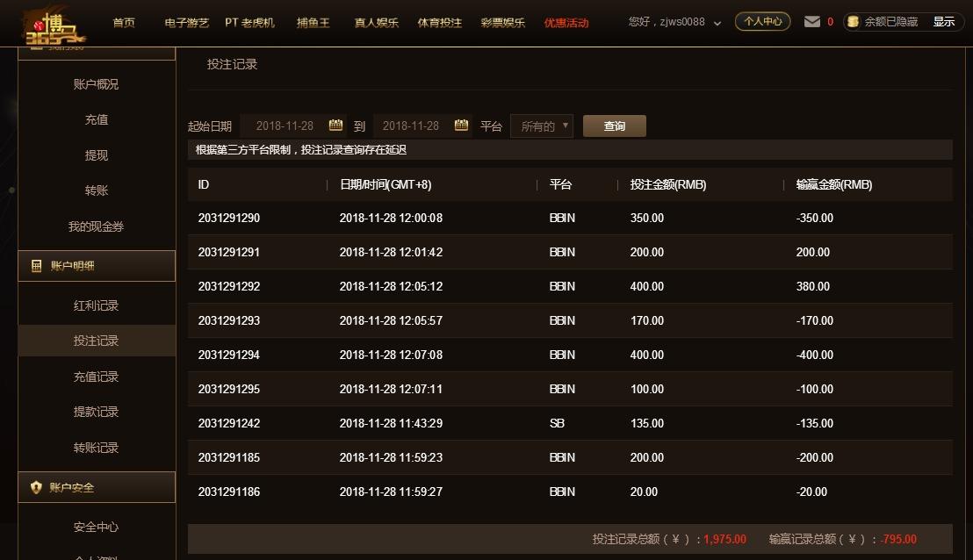973x560 pixels.
Task: Select 红利记录 in the sidebar
Action: point(97,305)
